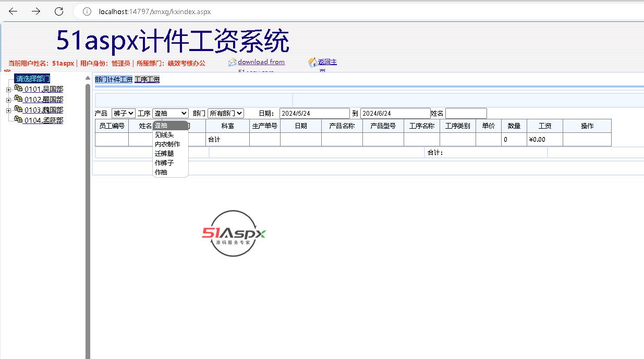Click the 单价 column header
644x359 pixels.
(489, 126)
